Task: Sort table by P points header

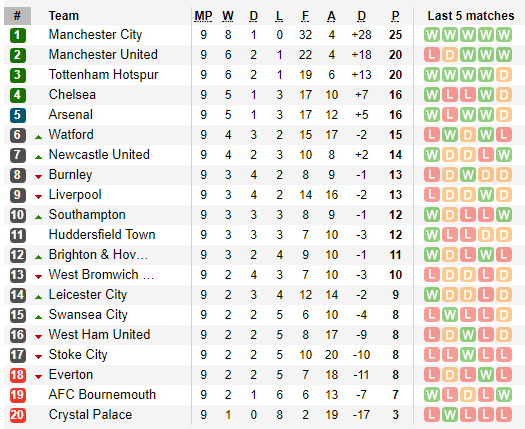Action: [395, 16]
